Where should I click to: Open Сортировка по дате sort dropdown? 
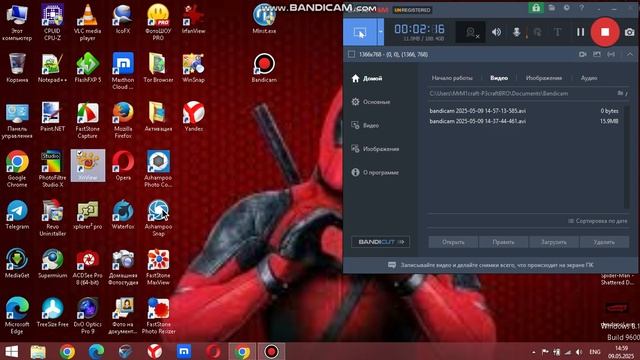(x=598, y=221)
